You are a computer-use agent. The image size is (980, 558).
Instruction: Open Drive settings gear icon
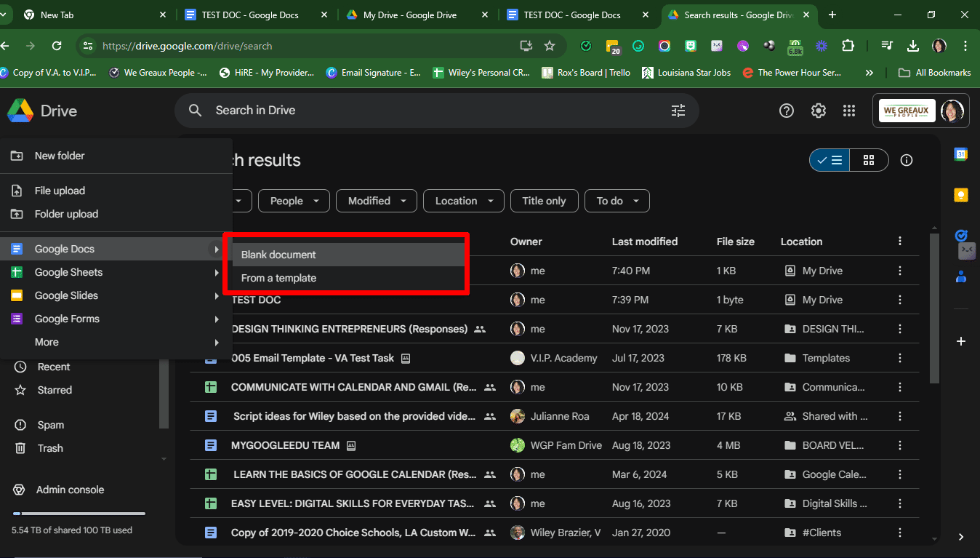819,111
